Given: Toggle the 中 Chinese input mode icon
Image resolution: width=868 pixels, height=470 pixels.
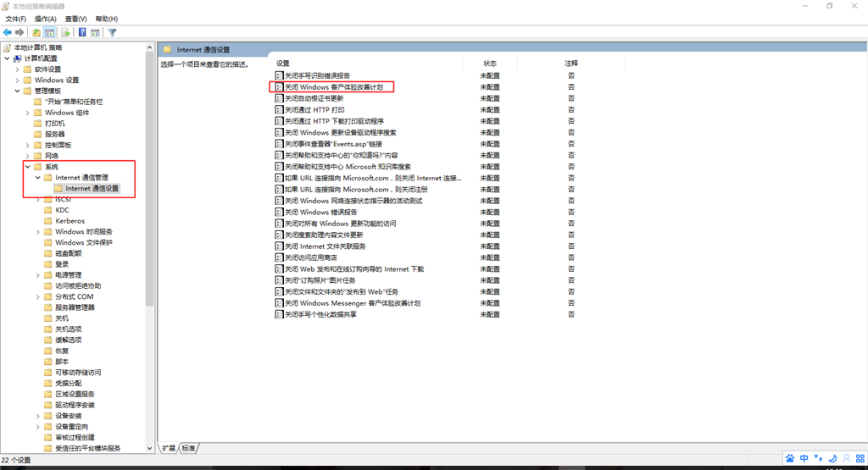Looking at the screenshot, I should click(x=804, y=458).
